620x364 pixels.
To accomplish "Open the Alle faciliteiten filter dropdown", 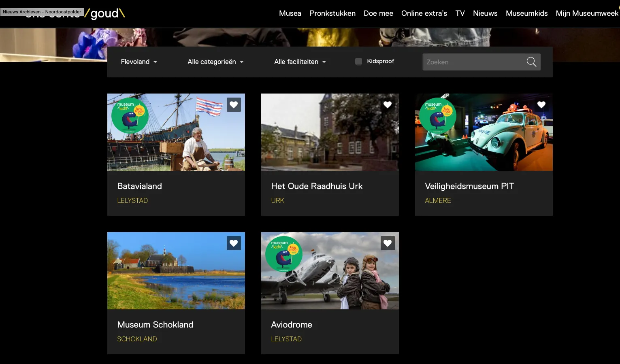I will point(300,62).
